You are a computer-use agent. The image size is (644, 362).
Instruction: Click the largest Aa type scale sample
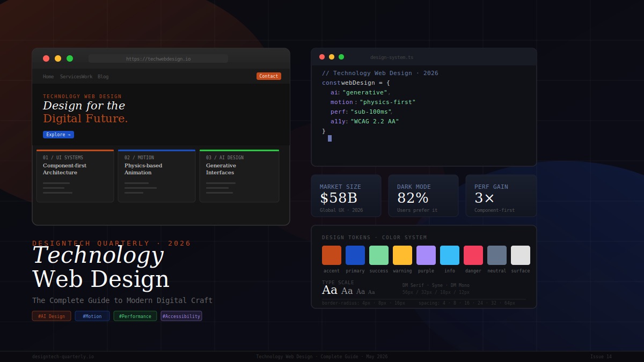point(330,290)
